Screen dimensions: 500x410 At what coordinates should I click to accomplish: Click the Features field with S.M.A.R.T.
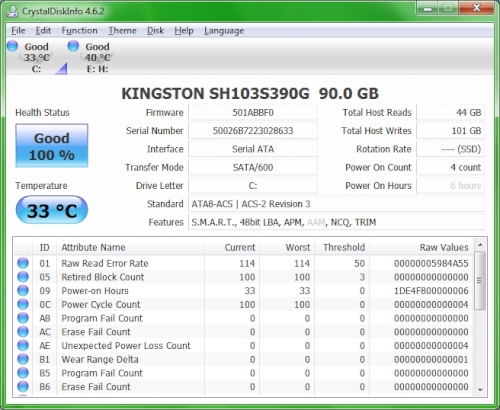336,222
